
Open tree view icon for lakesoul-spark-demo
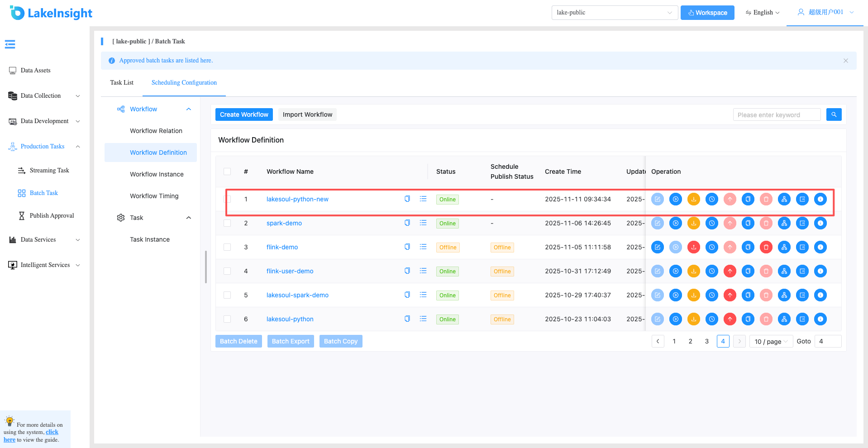pos(784,295)
